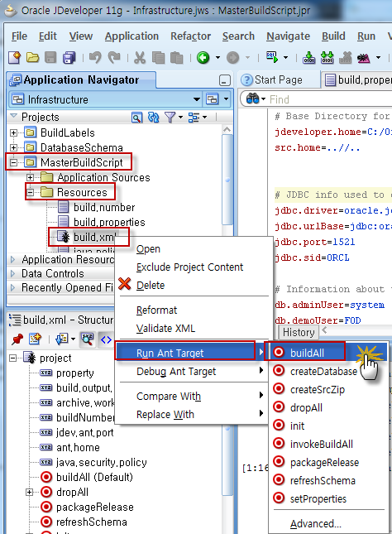Viewport: 392px width, 534px height.
Task: Click the XML search toggle in Structure pane
Action: tap(88, 339)
